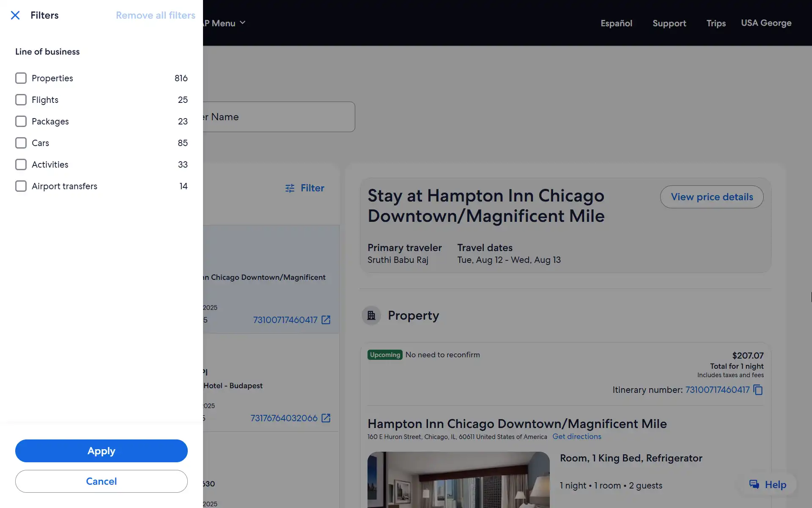Click itinerary number link in property card
The width and height of the screenshot is (812, 508).
pyautogui.click(x=717, y=390)
